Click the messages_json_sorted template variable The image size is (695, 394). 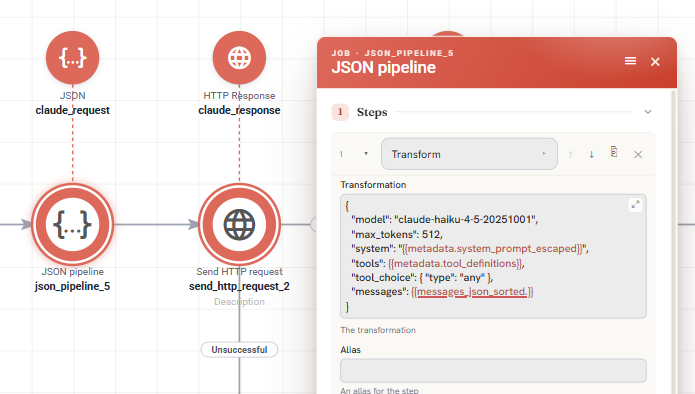[x=472, y=292]
